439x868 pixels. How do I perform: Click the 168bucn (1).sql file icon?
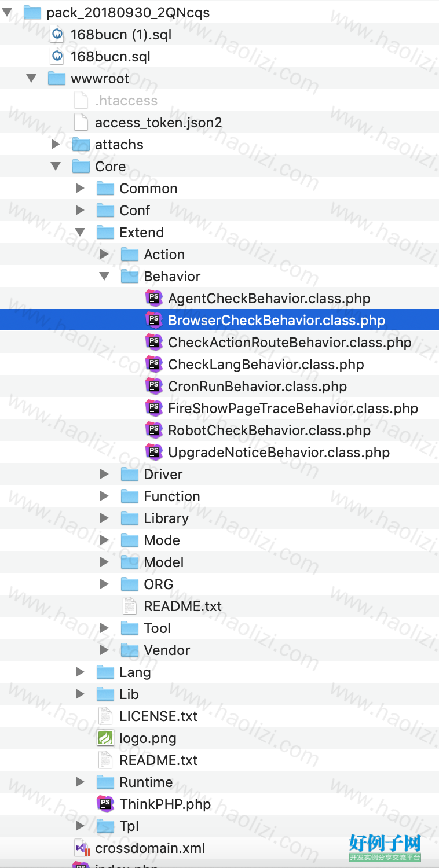[x=57, y=35]
